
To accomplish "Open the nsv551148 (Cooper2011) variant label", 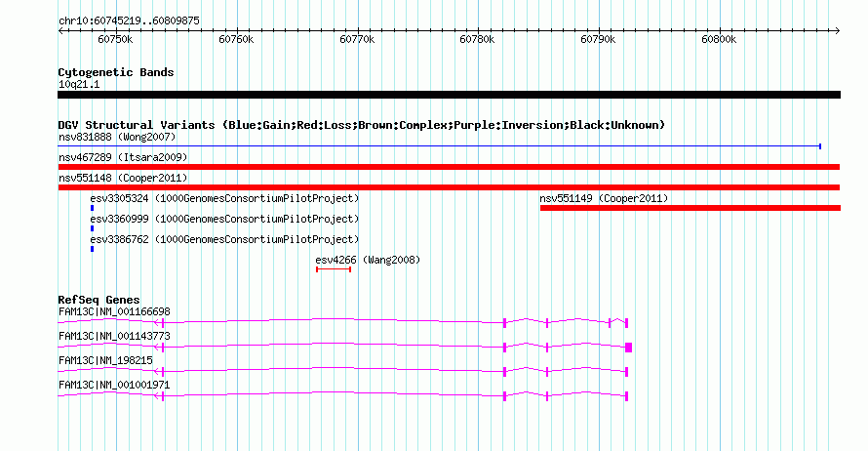I will [123, 178].
